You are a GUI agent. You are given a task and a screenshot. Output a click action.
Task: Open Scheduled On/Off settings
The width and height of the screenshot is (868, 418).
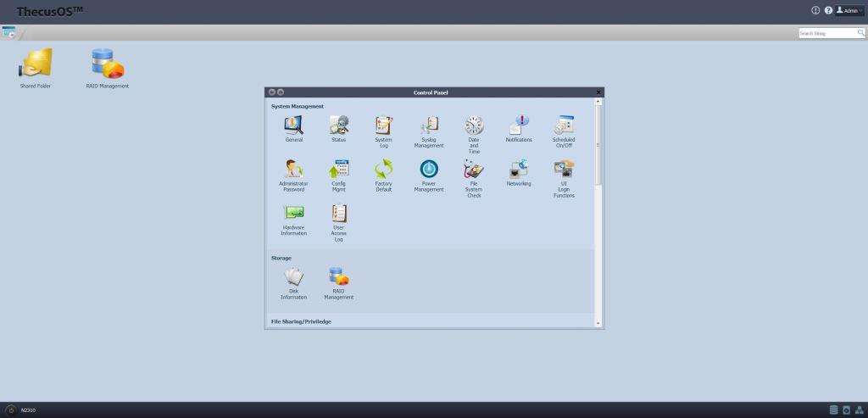[564, 131]
